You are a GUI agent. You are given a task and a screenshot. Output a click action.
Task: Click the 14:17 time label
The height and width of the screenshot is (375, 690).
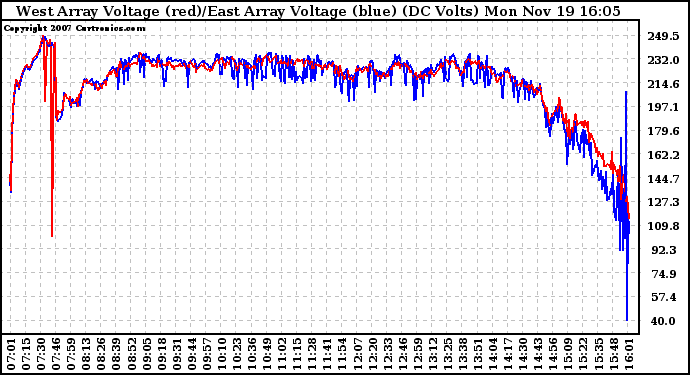pos(508,354)
